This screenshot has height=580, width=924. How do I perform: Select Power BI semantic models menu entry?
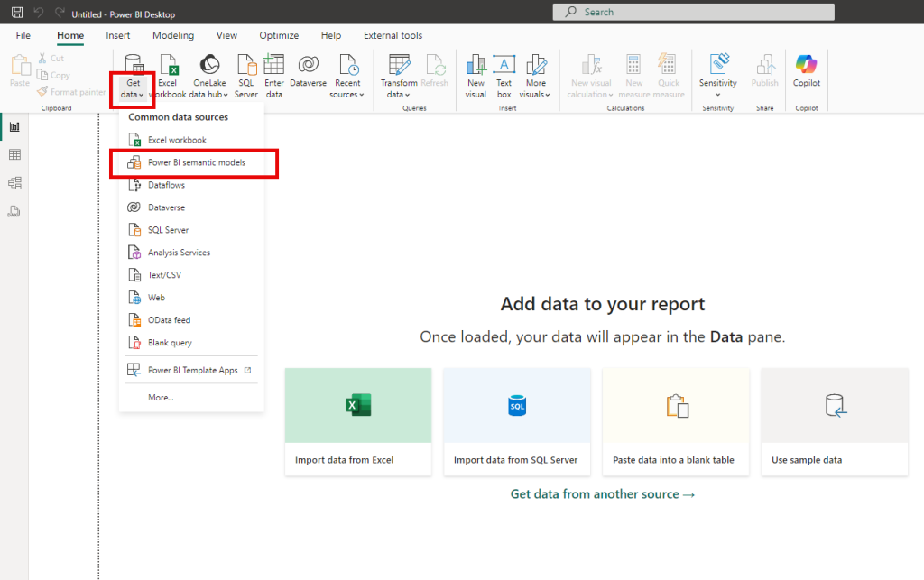tap(196, 162)
